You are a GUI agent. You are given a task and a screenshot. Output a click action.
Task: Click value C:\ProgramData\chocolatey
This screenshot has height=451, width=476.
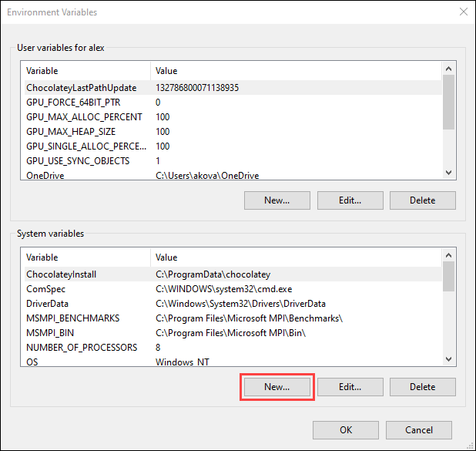[x=213, y=274]
